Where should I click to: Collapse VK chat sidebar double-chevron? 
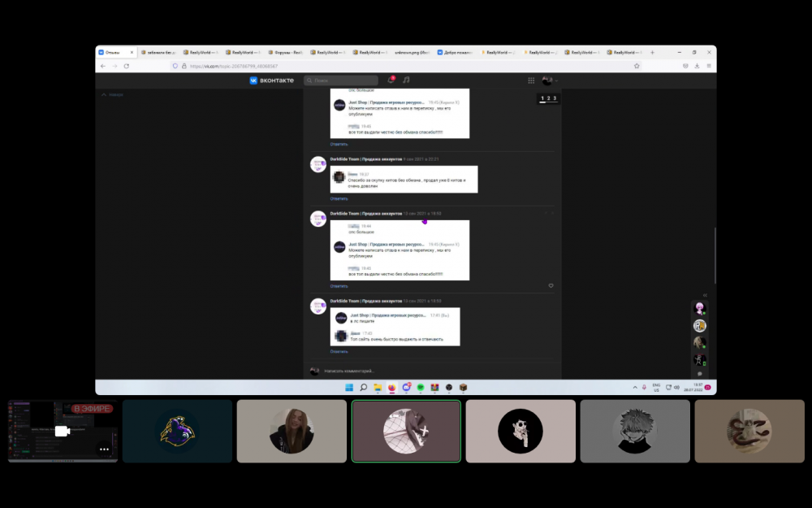coord(705,295)
